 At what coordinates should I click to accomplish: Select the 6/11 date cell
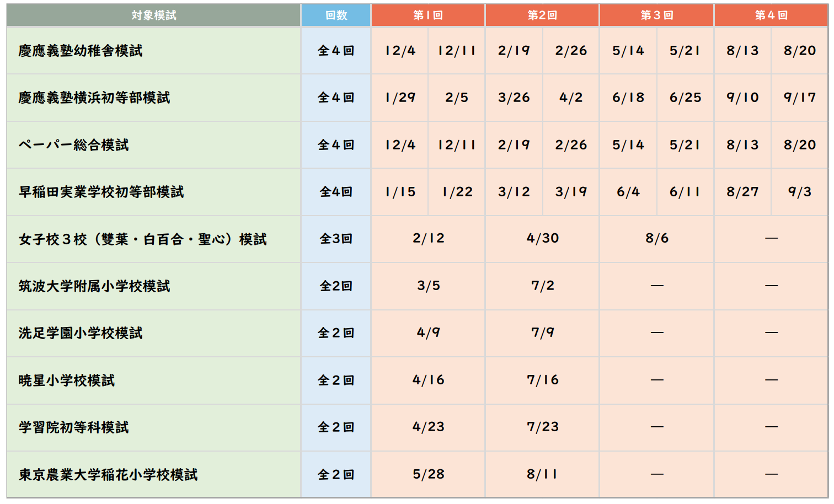point(685,192)
